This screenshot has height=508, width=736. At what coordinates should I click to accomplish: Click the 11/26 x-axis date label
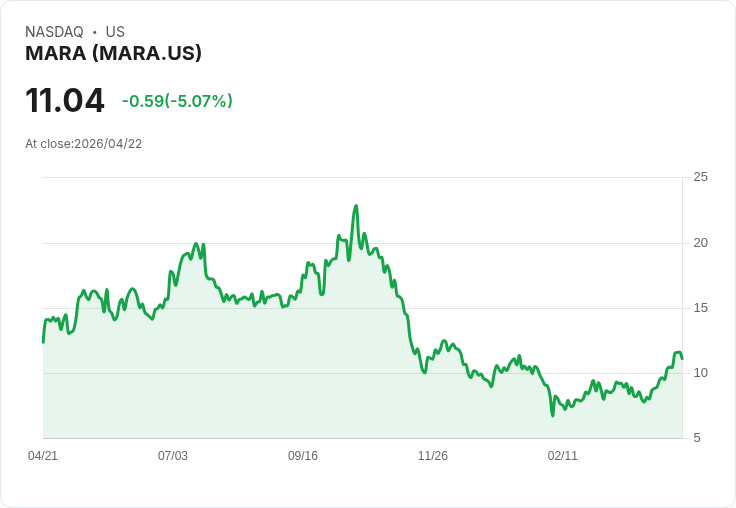coord(433,455)
